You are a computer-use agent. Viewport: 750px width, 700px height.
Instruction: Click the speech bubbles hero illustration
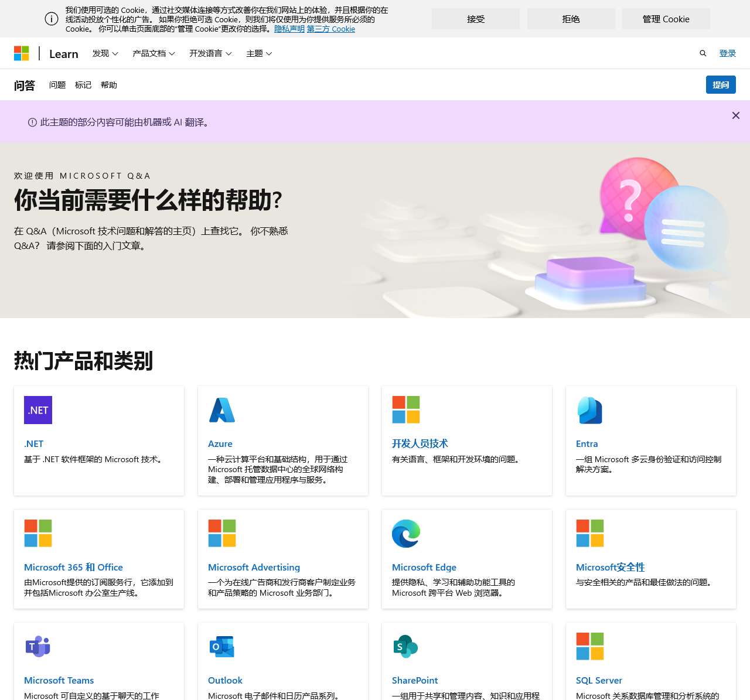pos(664,214)
